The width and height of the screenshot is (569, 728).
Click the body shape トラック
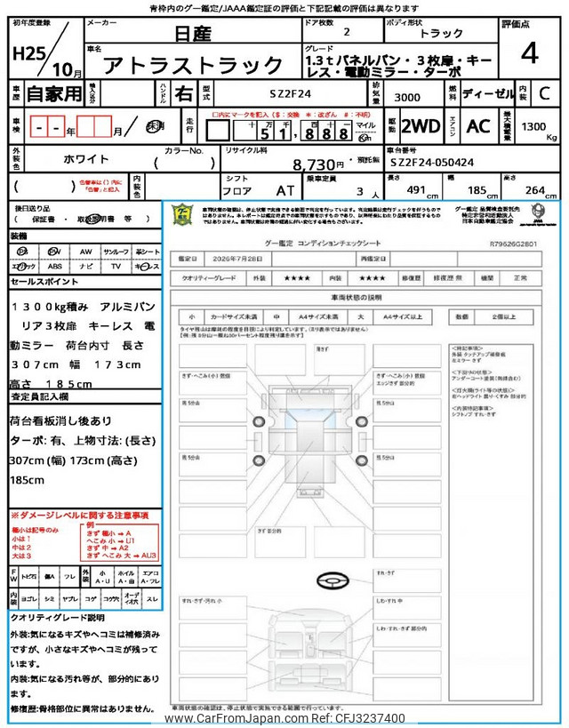tap(441, 34)
